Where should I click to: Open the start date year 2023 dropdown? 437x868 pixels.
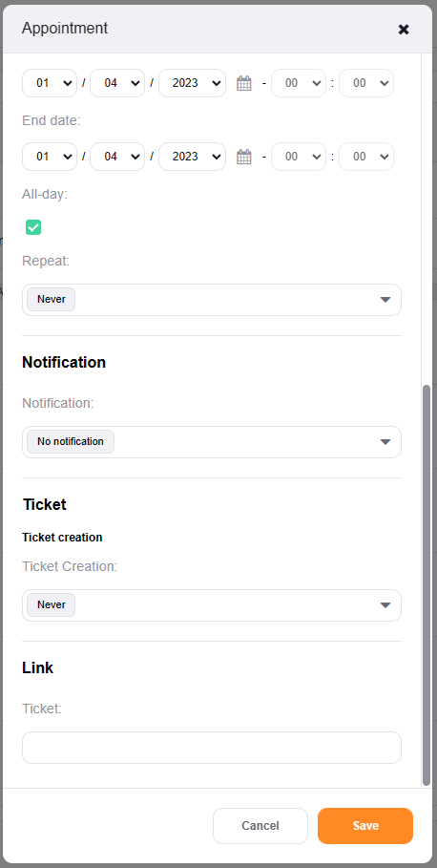tap(192, 83)
